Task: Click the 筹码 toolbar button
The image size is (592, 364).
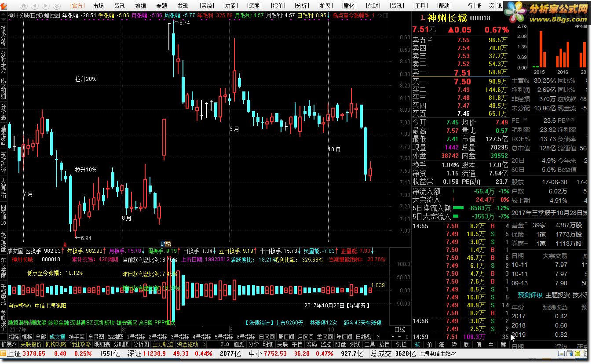Action: coord(311,344)
